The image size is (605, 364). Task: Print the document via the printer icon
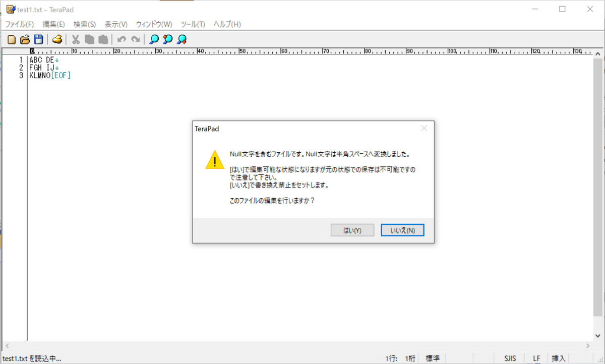56,39
